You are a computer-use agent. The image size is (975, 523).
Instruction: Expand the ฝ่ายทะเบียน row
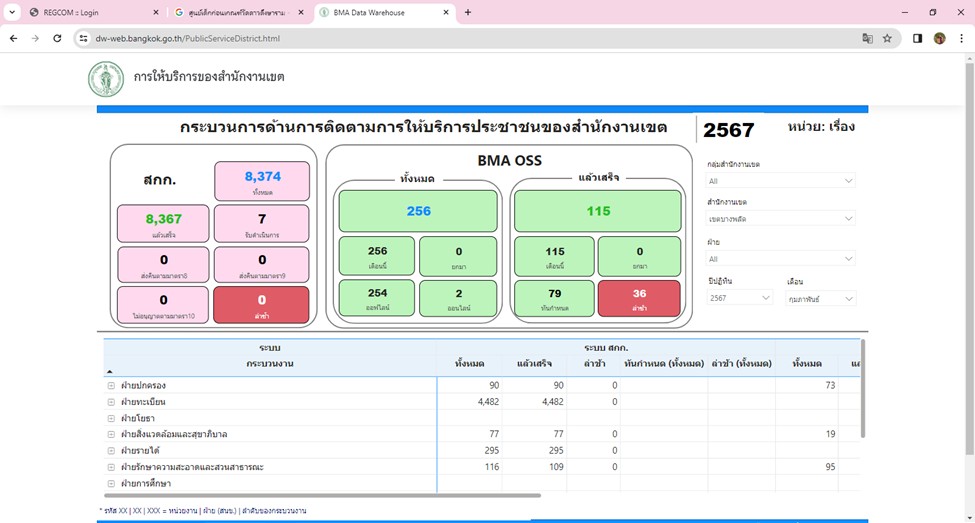click(x=112, y=401)
